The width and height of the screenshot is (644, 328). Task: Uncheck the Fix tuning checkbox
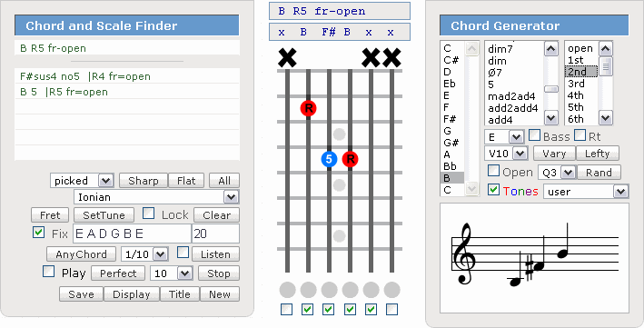tap(39, 233)
